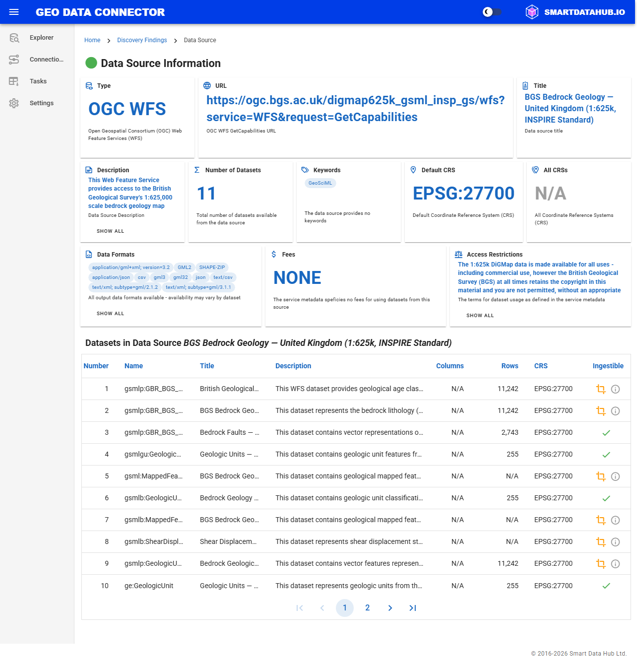Image resolution: width=637 pixels, height=672 pixels.
Task: Click the green status indicator dot
Action: pyautogui.click(x=91, y=63)
